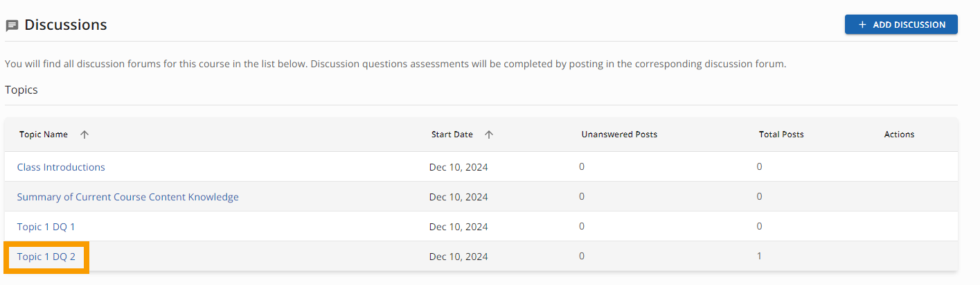Select the Total Posts column header
The height and width of the screenshot is (285, 980).
pyautogui.click(x=781, y=135)
